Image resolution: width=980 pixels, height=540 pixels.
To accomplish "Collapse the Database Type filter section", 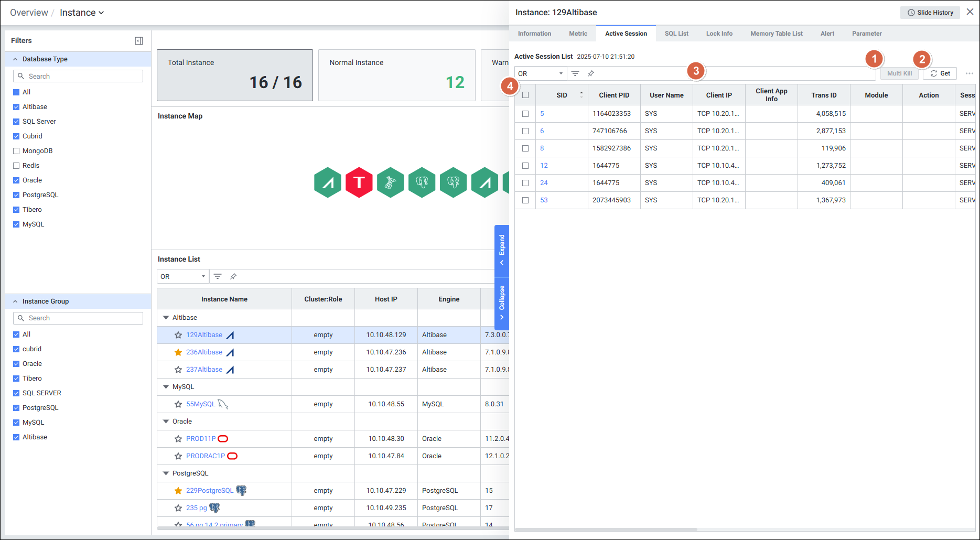I will [x=16, y=59].
